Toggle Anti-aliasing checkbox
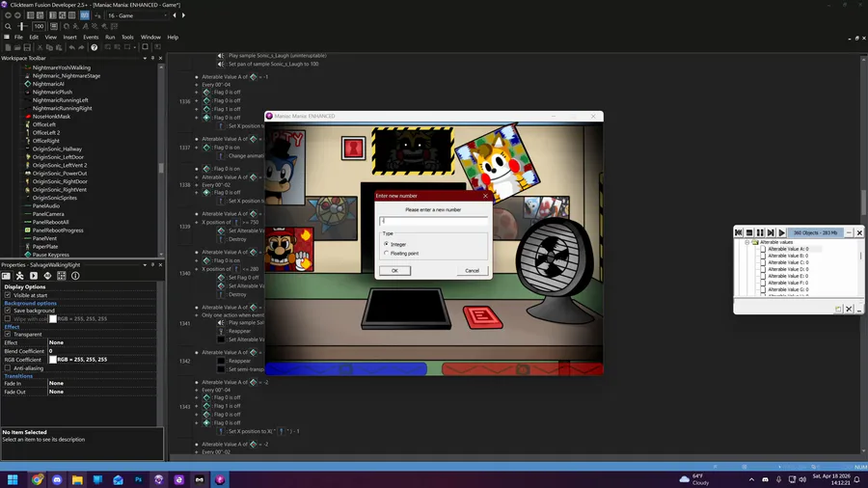Image resolution: width=868 pixels, height=488 pixels. (x=8, y=368)
